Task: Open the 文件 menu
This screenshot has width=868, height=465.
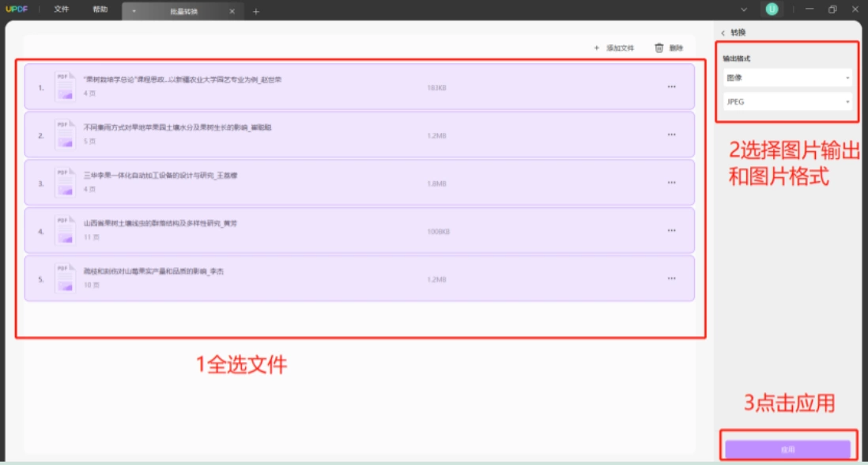Action: coord(62,9)
